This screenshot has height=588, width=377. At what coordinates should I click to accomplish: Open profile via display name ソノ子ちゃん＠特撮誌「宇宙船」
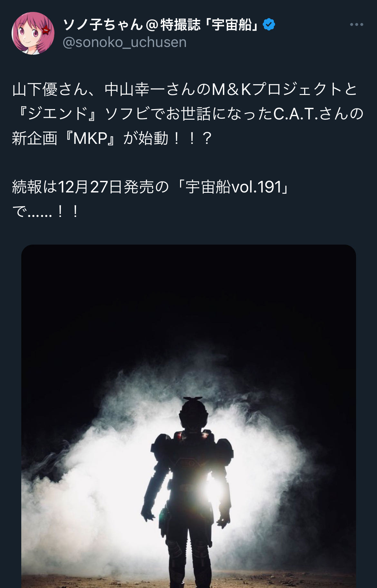pos(161,24)
